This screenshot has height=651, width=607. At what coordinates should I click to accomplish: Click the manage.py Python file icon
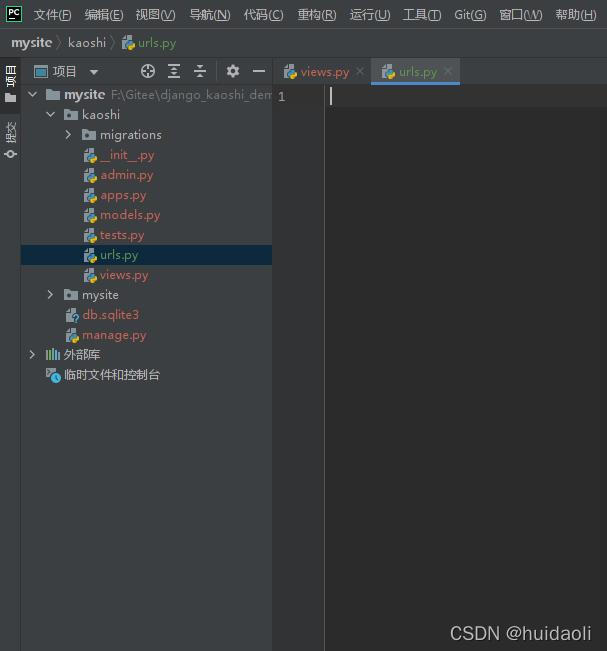click(x=72, y=335)
